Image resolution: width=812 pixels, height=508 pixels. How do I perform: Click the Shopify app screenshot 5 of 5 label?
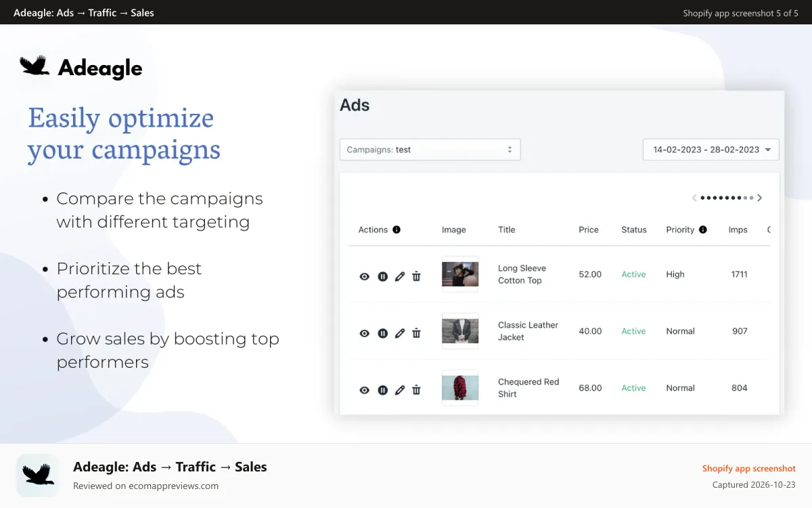[x=740, y=13]
